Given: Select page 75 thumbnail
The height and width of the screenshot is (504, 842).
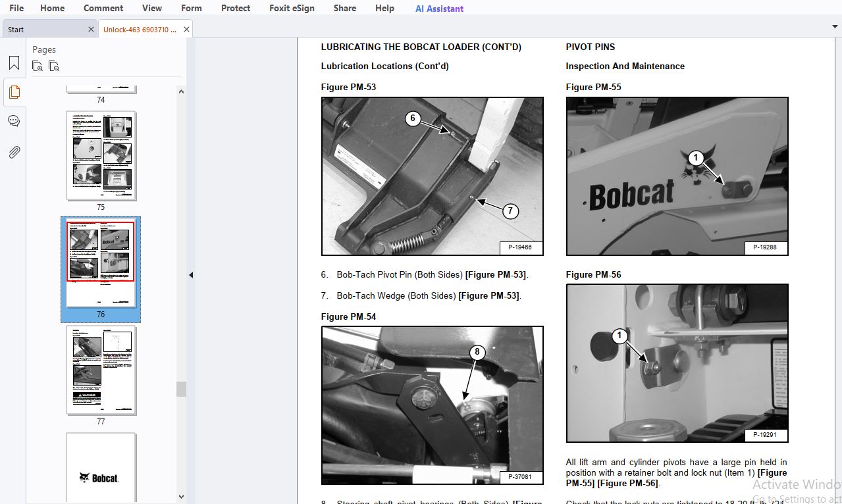Looking at the screenshot, I should (x=101, y=155).
